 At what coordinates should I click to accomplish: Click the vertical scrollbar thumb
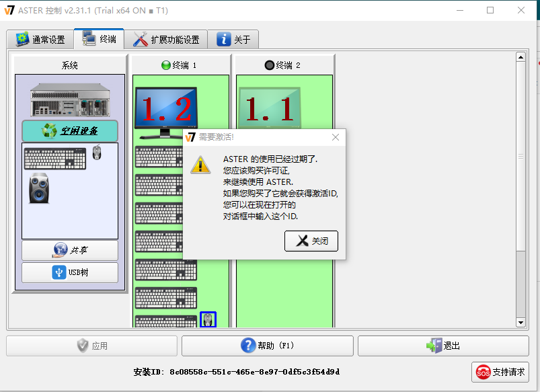pyautogui.click(x=520, y=157)
